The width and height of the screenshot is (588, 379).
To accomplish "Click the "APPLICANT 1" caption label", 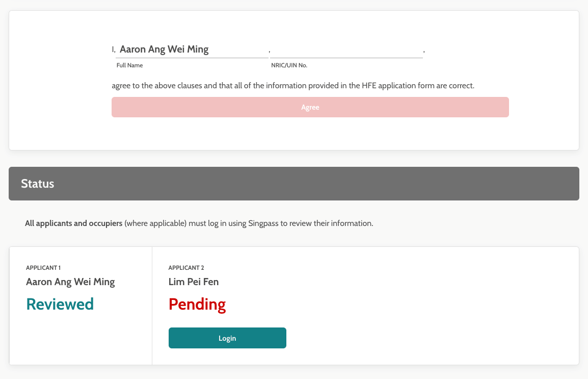I will pos(43,268).
